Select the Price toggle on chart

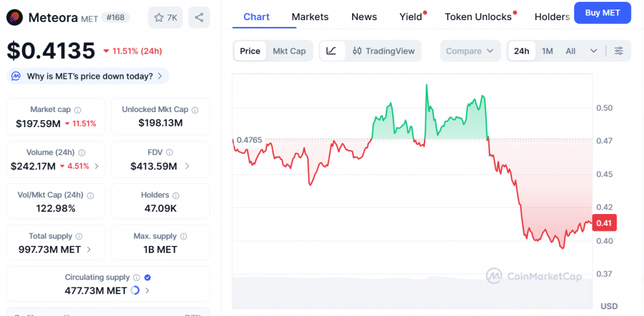250,51
